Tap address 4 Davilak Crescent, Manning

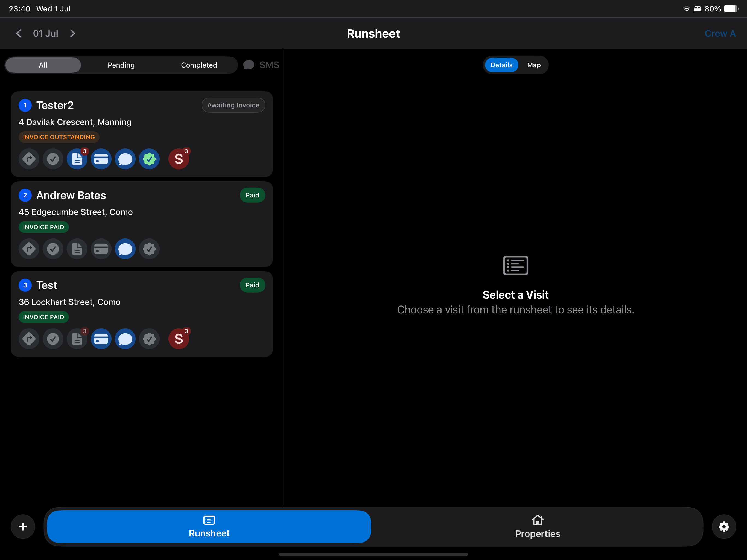75,122
